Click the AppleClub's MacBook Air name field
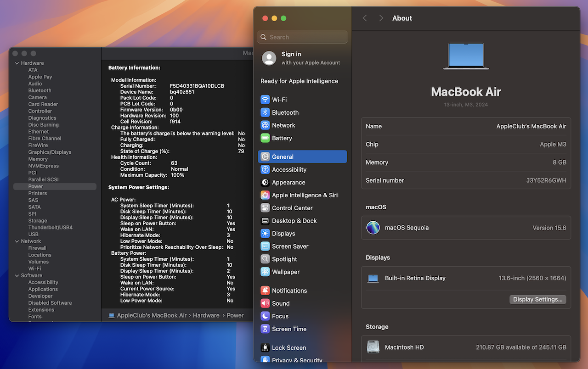This screenshot has height=369, width=588. (531, 126)
